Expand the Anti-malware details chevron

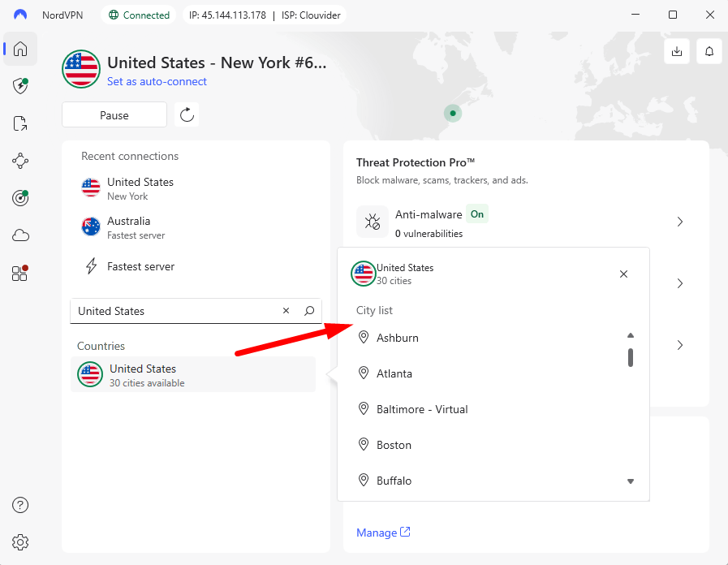point(680,221)
